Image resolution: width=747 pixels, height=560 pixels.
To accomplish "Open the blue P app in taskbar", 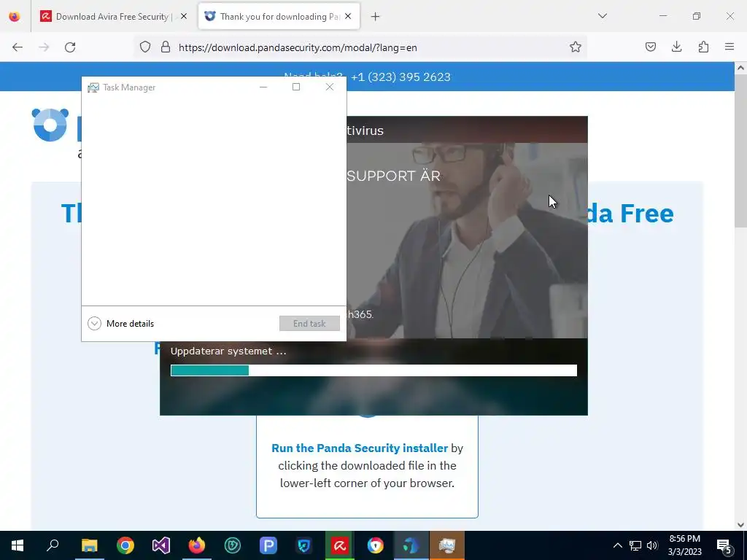I will (x=268, y=545).
